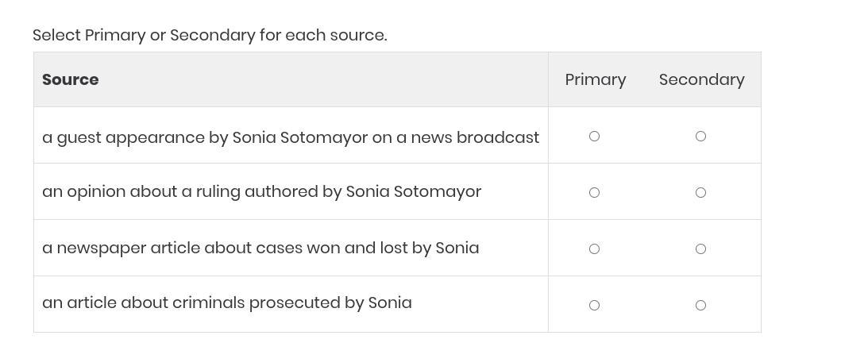The width and height of the screenshot is (868, 343).
Task: Click the guest appearance on news broadcast row text
Action: (290, 137)
